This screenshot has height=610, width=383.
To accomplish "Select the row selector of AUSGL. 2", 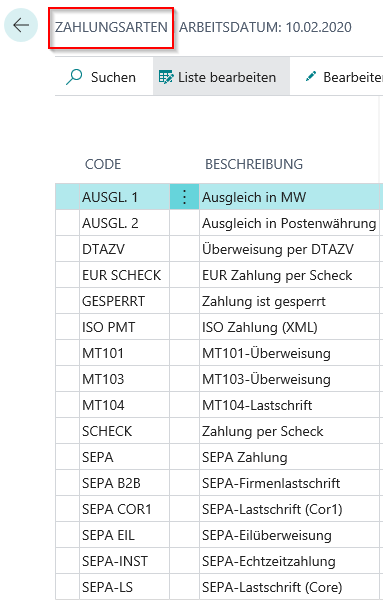I will (x=68, y=223).
